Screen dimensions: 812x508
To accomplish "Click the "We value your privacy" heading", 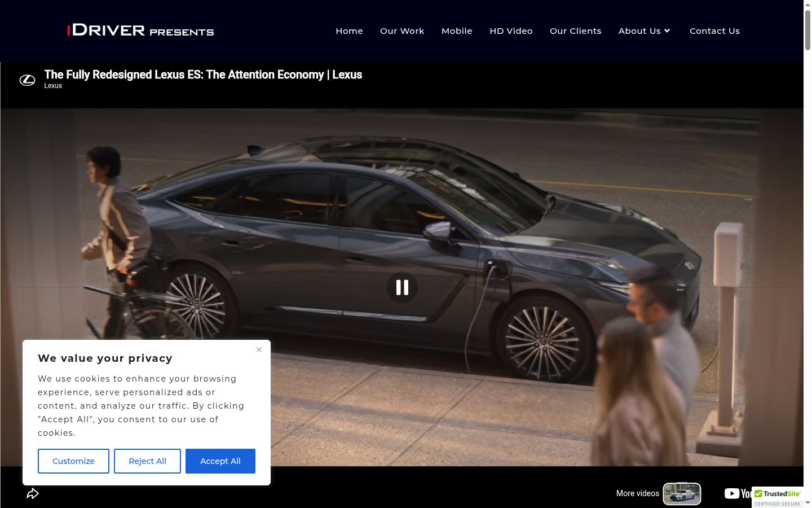I will click(105, 358).
